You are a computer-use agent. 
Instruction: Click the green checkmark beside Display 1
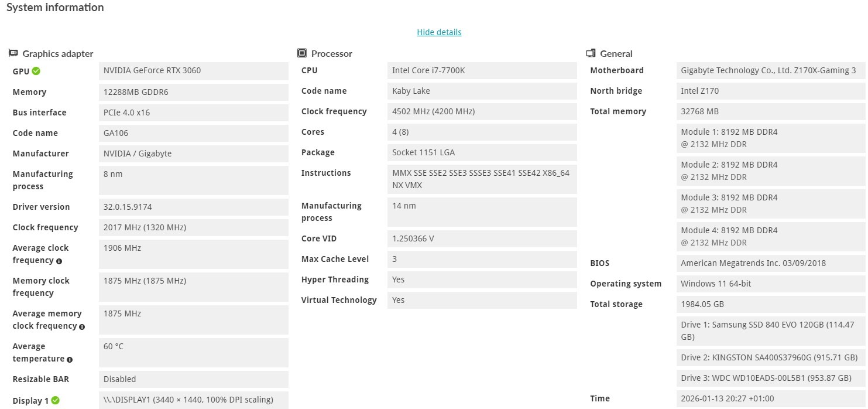[55, 401]
